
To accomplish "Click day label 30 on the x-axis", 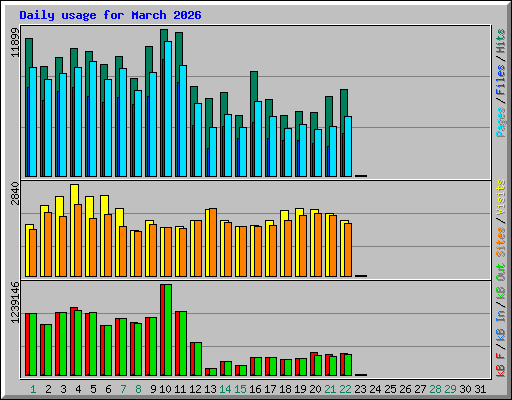I will (x=465, y=389).
